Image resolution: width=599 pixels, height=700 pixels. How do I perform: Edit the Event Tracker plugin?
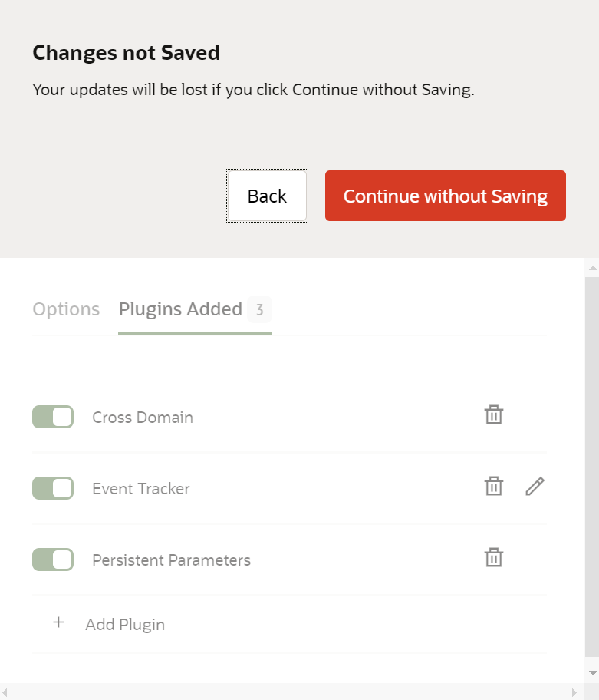535,486
